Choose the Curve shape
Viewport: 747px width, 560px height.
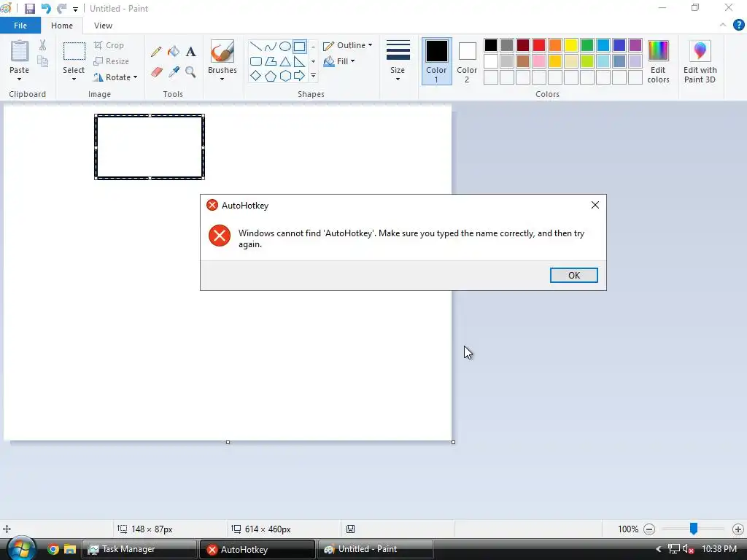tap(270, 46)
